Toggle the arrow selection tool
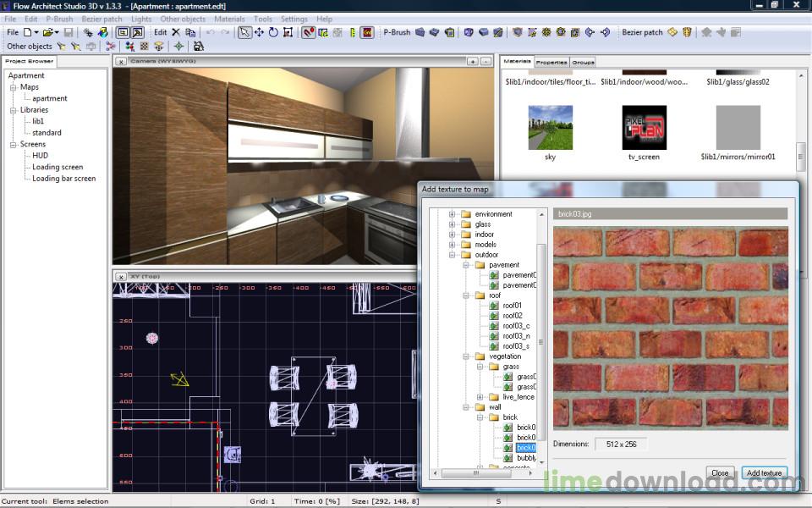The width and height of the screenshot is (812, 508). tap(244, 32)
